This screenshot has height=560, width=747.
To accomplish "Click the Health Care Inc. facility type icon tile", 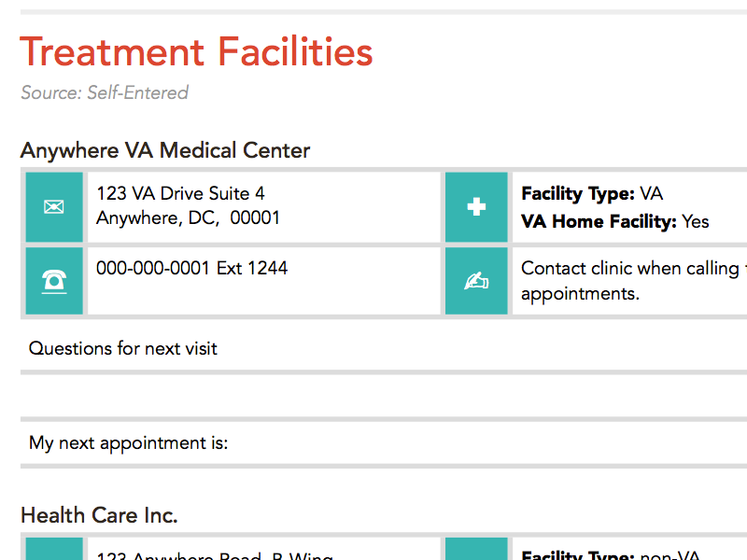I will (476, 549).
